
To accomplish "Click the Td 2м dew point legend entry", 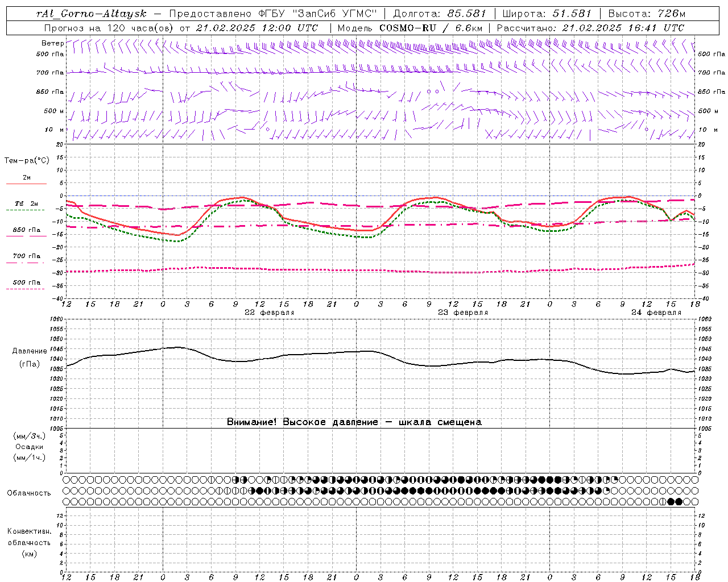I will click(26, 203).
